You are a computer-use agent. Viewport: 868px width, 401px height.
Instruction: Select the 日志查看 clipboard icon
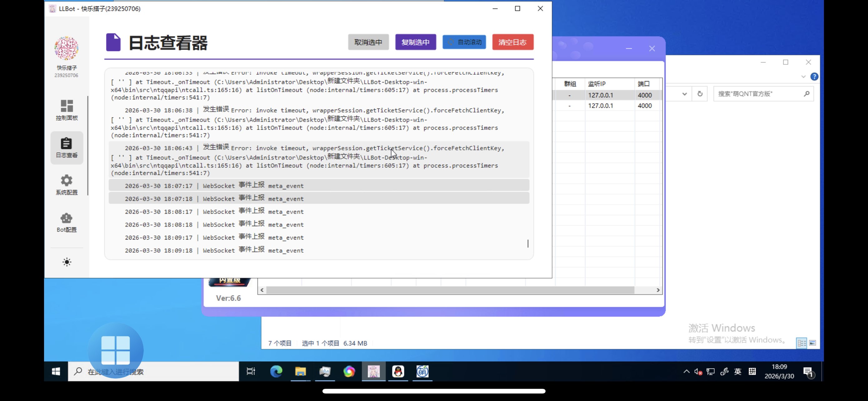66,147
